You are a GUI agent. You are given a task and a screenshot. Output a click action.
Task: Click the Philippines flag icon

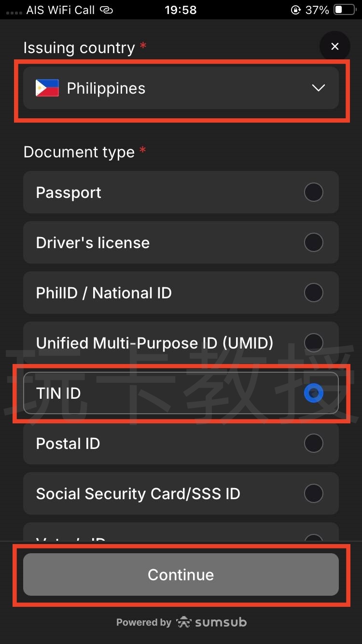coord(47,88)
